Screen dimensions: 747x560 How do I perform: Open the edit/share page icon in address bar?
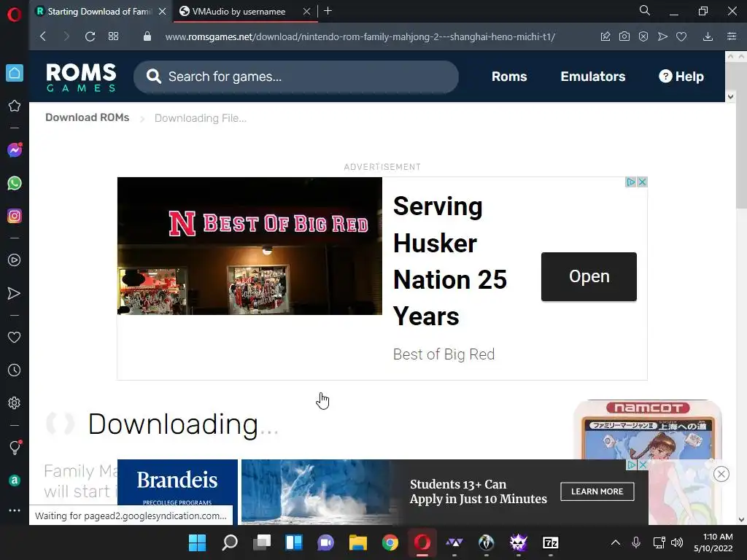[605, 36]
